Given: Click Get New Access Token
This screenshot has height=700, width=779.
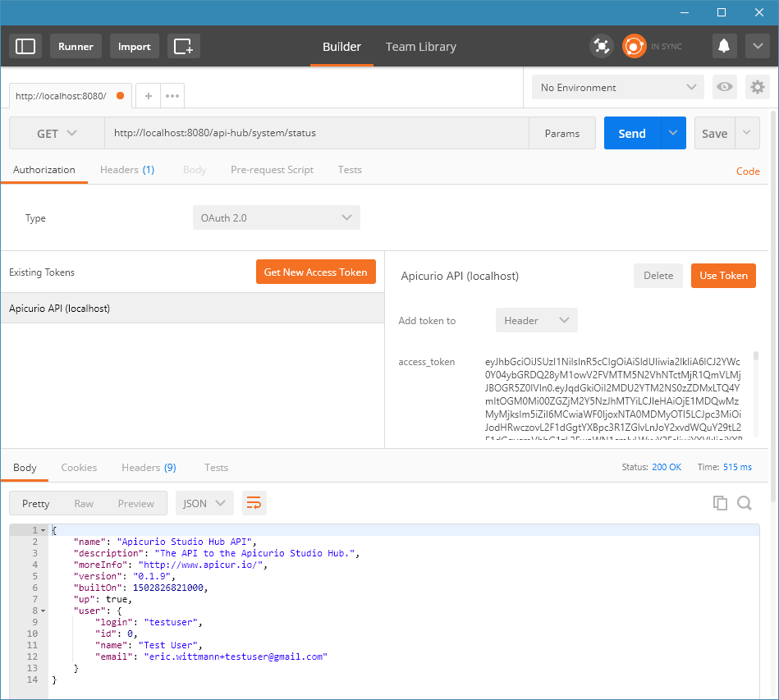Looking at the screenshot, I should 315,272.
